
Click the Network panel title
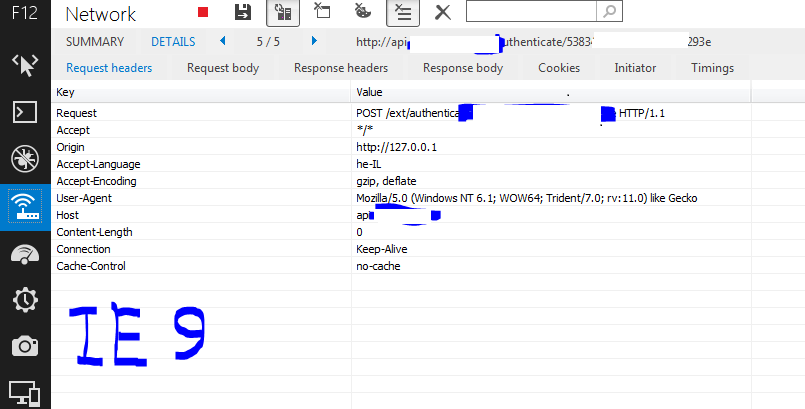101,14
